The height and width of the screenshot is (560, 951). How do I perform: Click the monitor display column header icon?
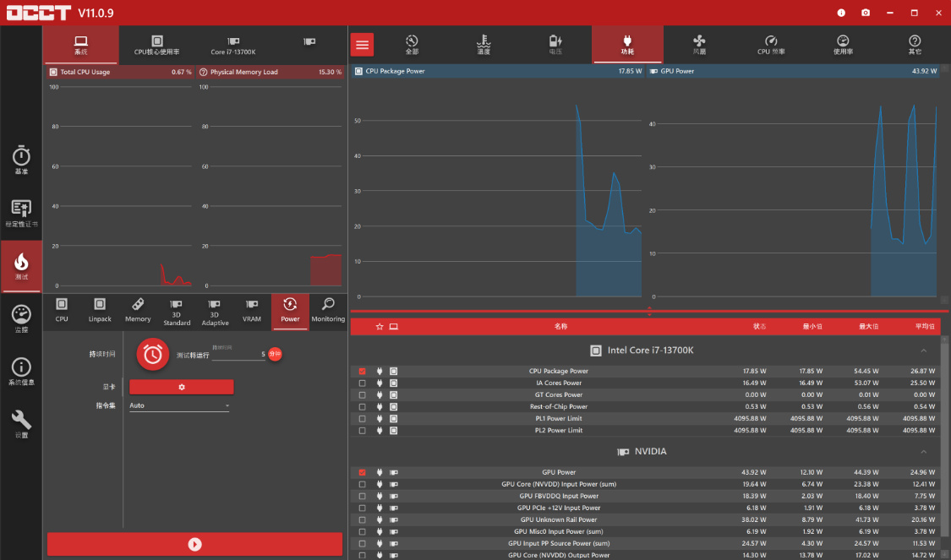[394, 327]
